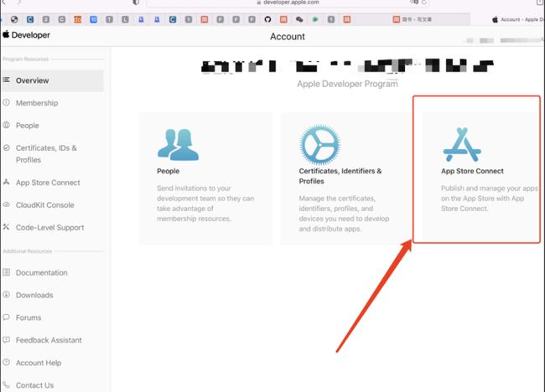Click the Contact Us phone icon
The width and height of the screenshot is (545, 392).
point(6,384)
